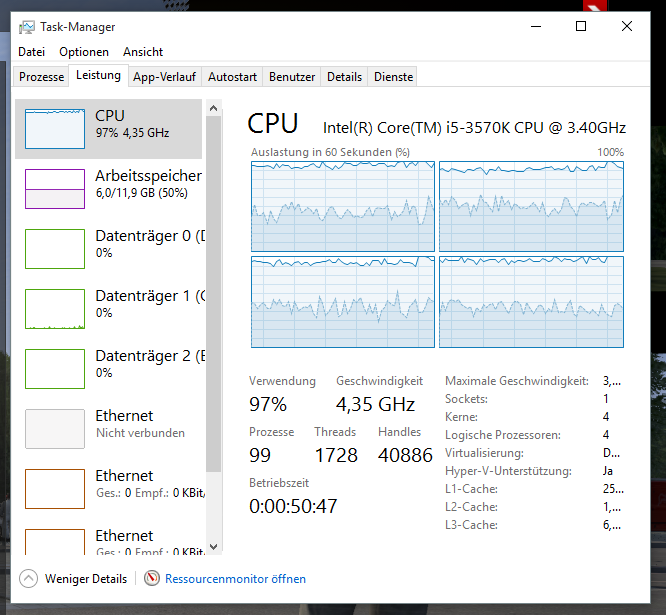666x615 pixels.
Task: Select CPU in the performance sidebar
Action: pos(108,129)
